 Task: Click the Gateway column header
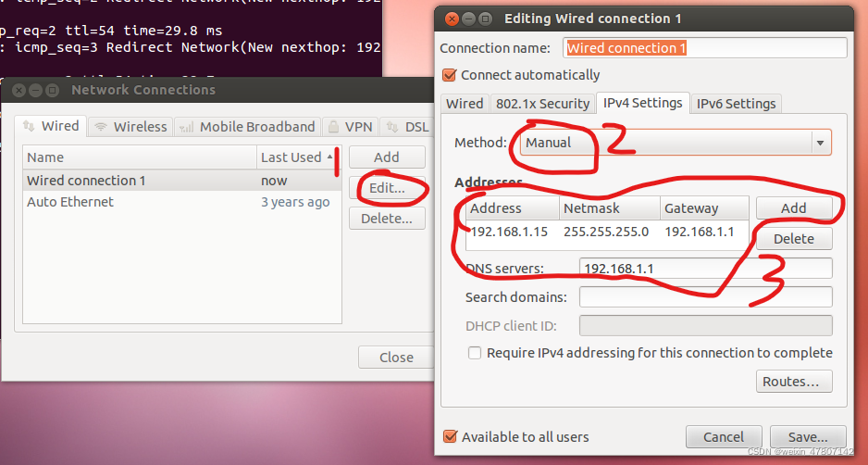705,208
